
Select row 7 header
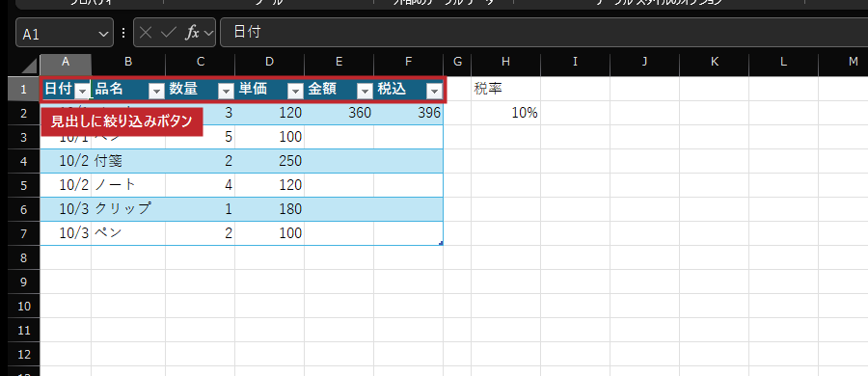point(23,233)
